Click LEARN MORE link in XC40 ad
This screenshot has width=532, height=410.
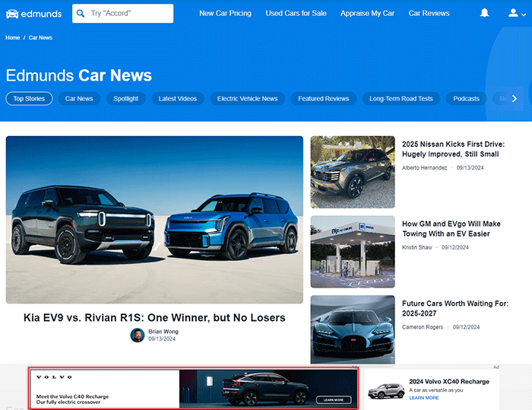[x=424, y=398]
